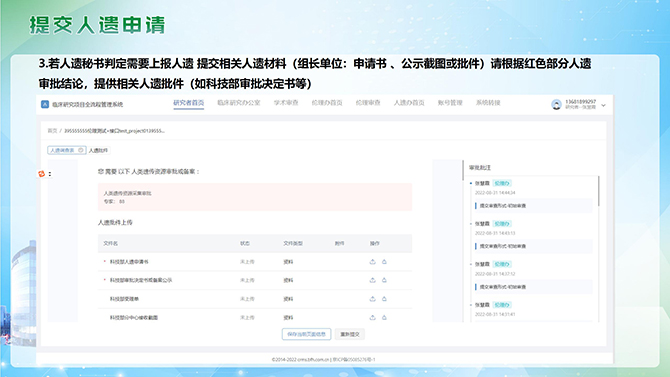Click the orange floating icon at left edge
This screenshot has height=377, width=670.
41,174
